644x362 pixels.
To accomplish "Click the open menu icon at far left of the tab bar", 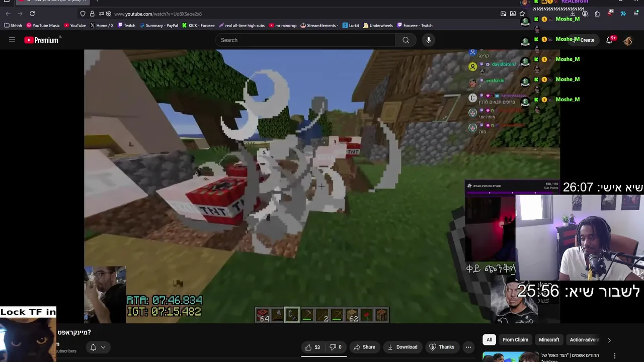I will 7,2.
